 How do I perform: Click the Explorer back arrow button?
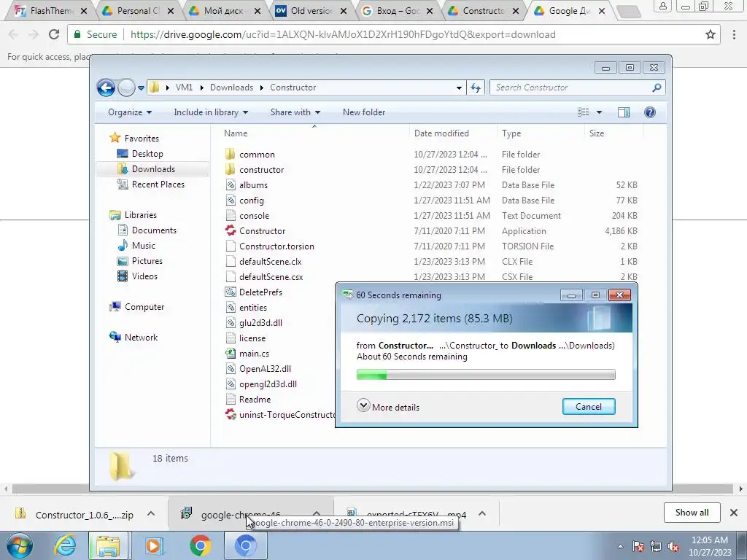pos(106,87)
